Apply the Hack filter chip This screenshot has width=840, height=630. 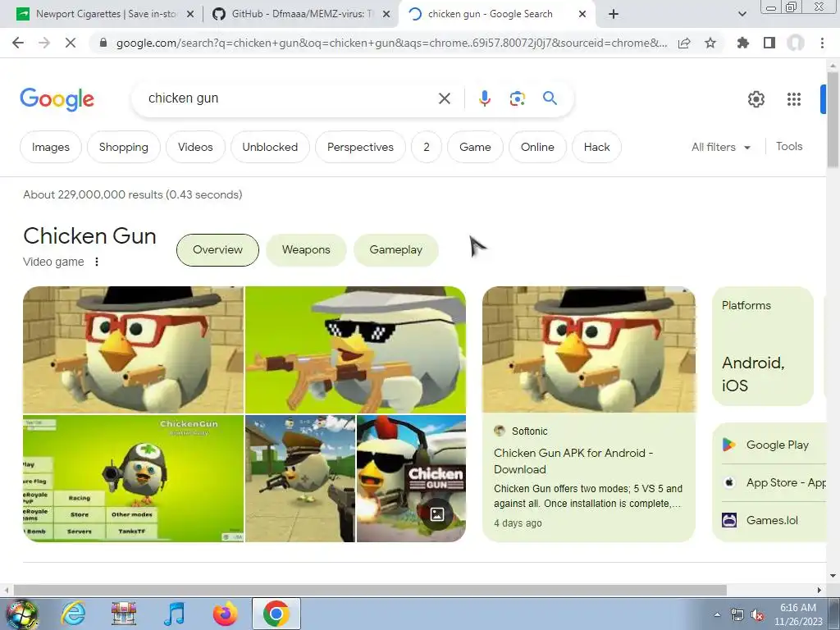[x=597, y=147]
